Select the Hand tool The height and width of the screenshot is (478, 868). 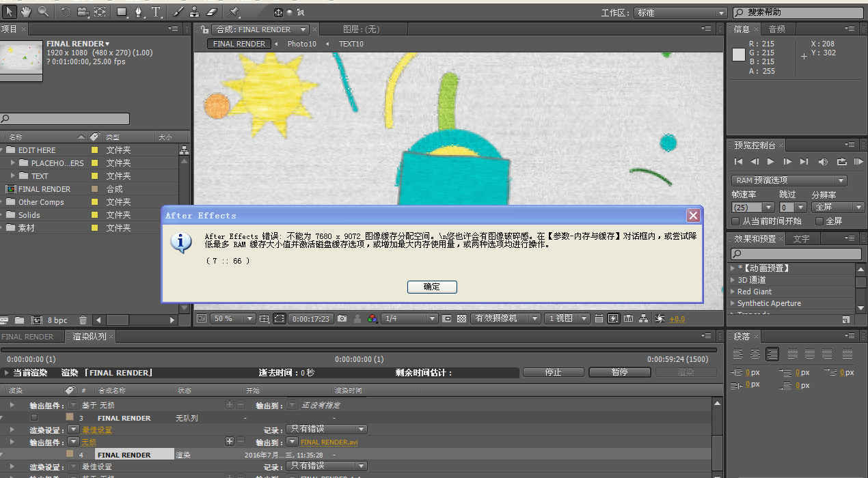click(27, 12)
